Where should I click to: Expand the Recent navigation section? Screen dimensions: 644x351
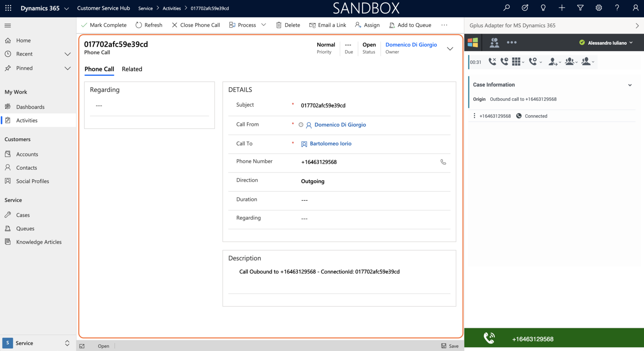68,54
